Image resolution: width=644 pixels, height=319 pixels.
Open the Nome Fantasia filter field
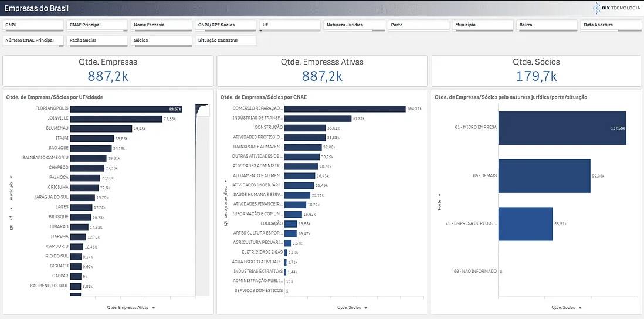click(161, 25)
